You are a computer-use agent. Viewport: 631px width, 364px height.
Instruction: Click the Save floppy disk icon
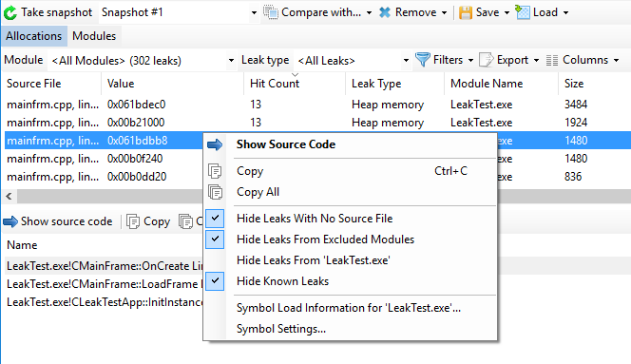[x=466, y=12]
